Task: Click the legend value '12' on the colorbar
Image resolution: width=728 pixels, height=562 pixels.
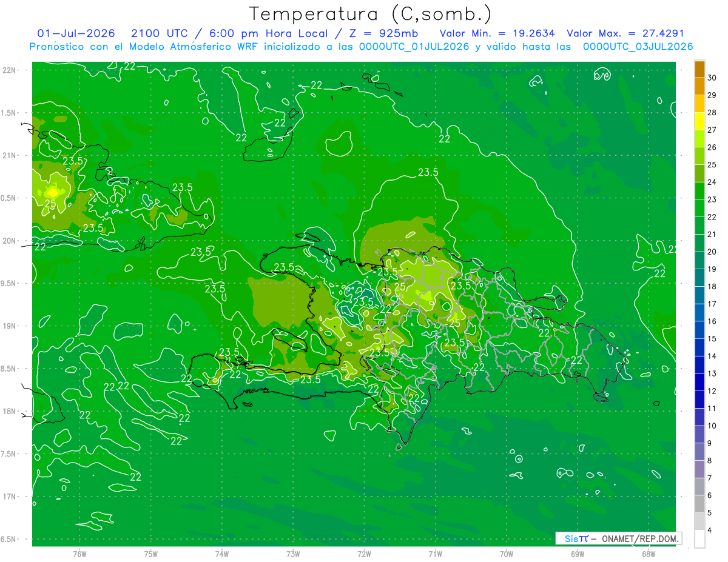Action: click(712, 391)
